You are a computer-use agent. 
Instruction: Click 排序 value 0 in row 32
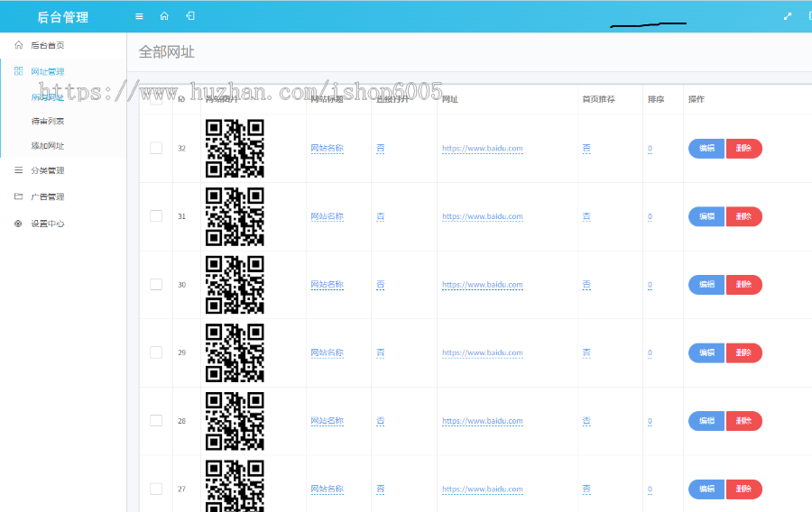click(650, 149)
